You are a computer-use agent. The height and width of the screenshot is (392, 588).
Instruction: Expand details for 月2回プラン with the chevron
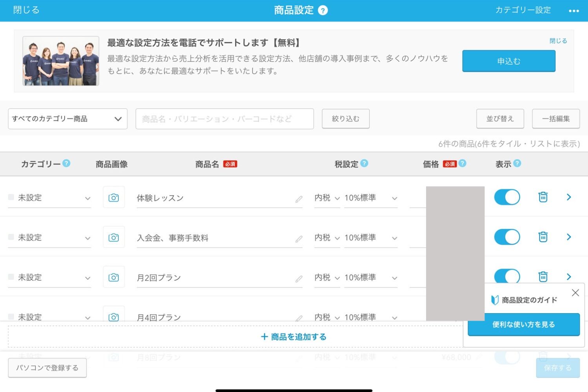pos(569,276)
